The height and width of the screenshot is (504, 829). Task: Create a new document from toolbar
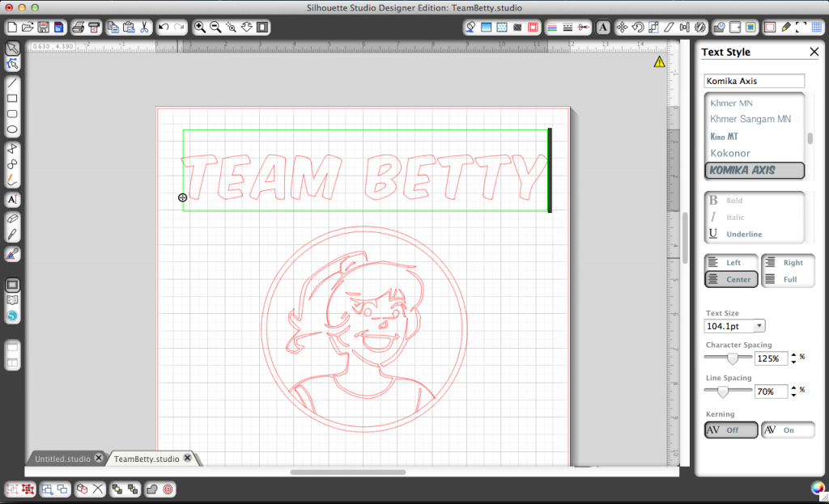point(12,27)
